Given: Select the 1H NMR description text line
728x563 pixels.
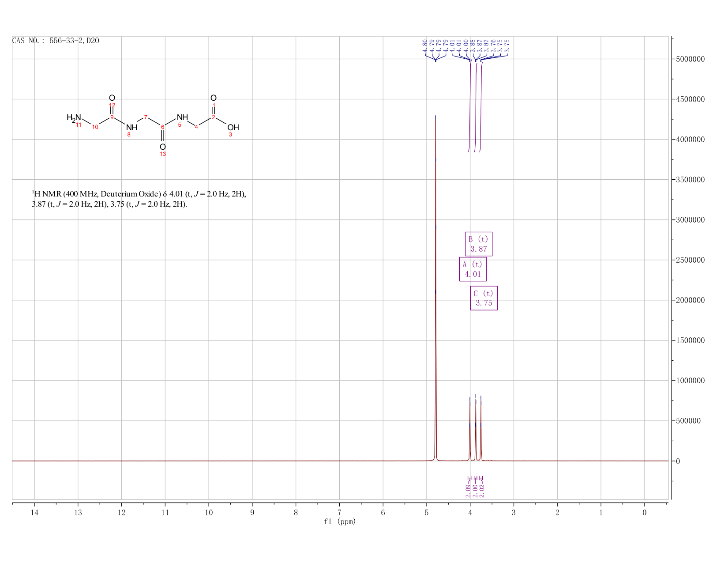Looking at the screenshot, I should [139, 199].
